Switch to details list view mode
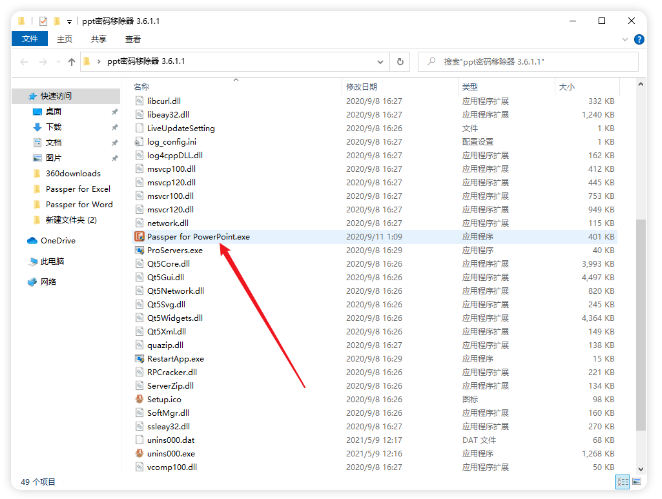Screen dimensions: 662x499 [x=624, y=482]
